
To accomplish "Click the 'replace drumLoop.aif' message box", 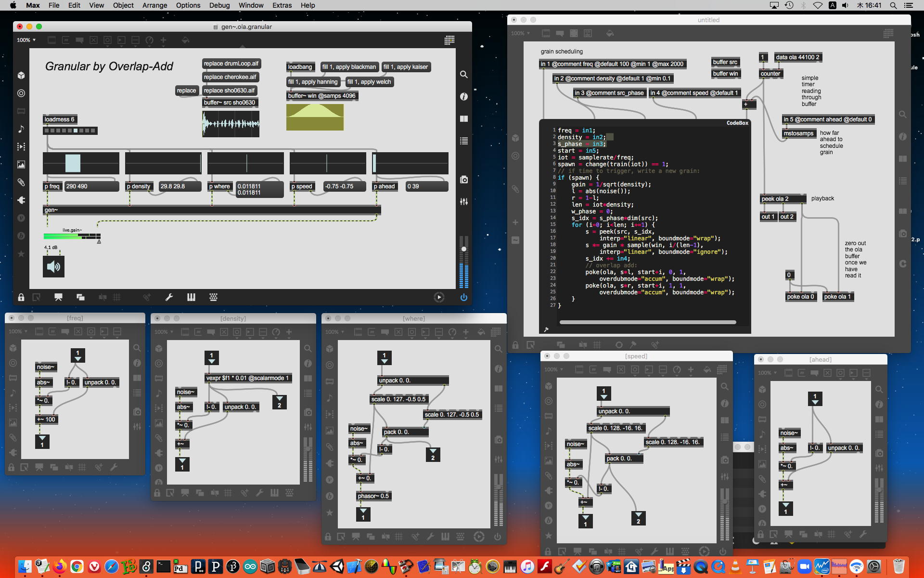I will pos(231,64).
